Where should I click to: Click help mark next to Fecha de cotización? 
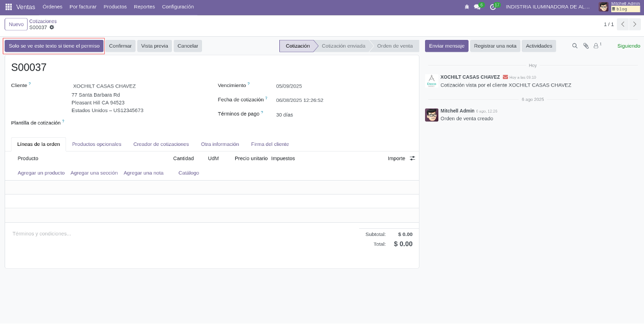pyautogui.click(x=266, y=98)
